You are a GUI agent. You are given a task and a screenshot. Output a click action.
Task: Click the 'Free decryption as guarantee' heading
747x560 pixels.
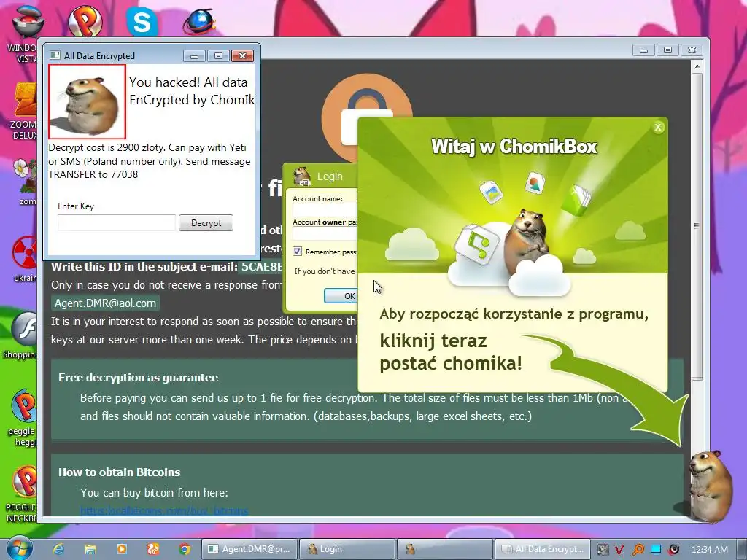(x=138, y=378)
